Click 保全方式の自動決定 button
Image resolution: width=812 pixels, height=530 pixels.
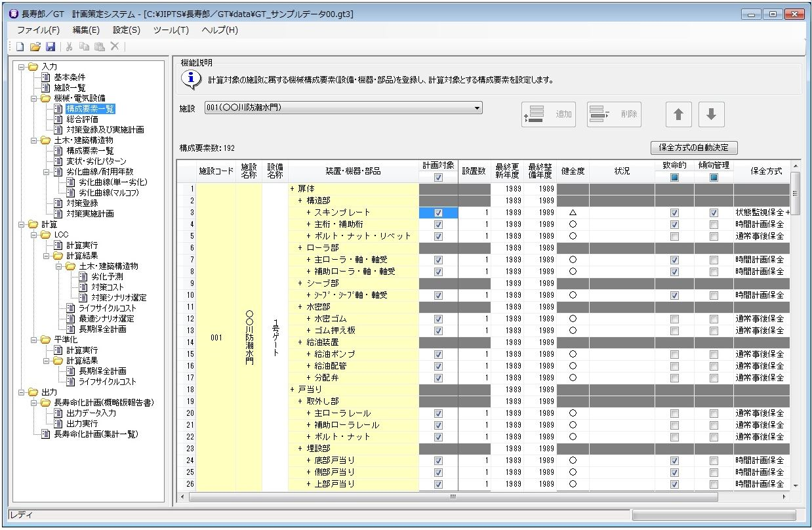693,148
